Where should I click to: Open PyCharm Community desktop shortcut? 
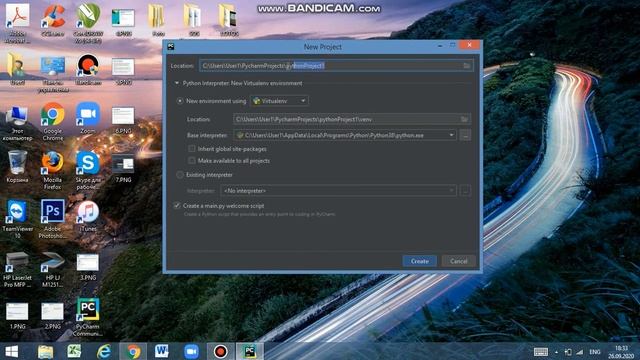pyautogui.click(x=88, y=318)
